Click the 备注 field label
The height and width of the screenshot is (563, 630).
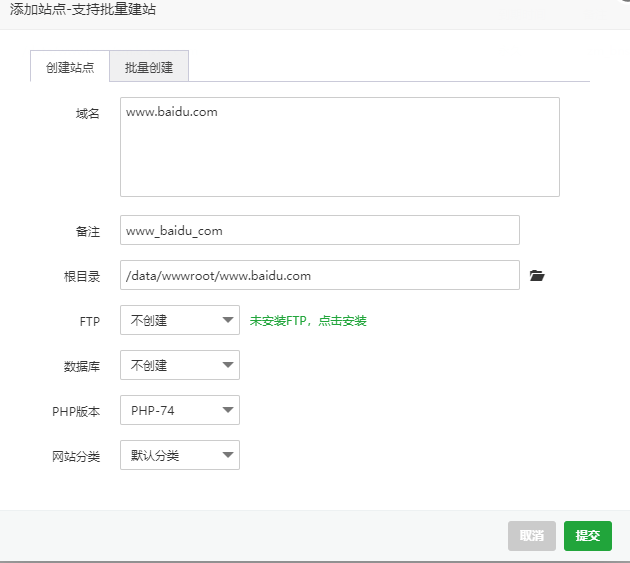(x=88, y=231)
